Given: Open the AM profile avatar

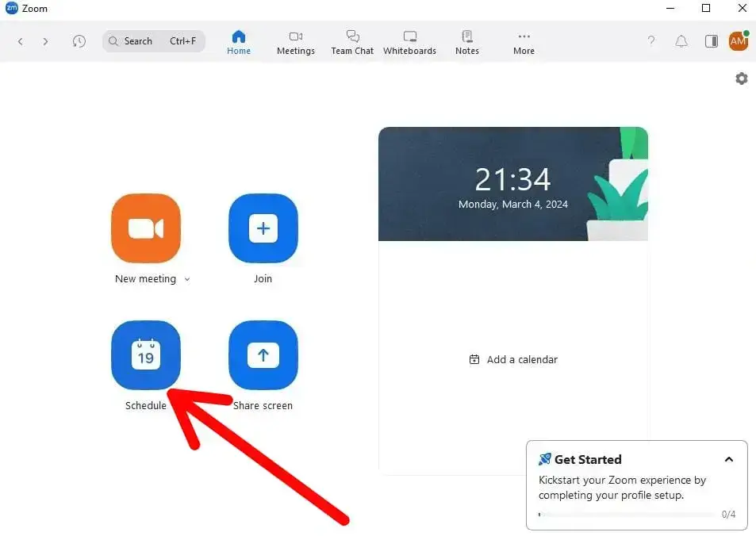Looking at the screenshot, I should (x=739, y=41).
